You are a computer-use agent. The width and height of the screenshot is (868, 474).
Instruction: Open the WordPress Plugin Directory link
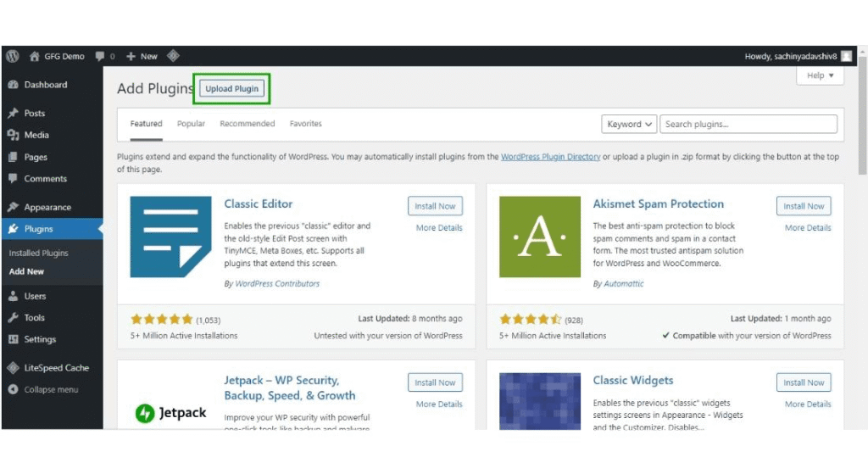550,157
